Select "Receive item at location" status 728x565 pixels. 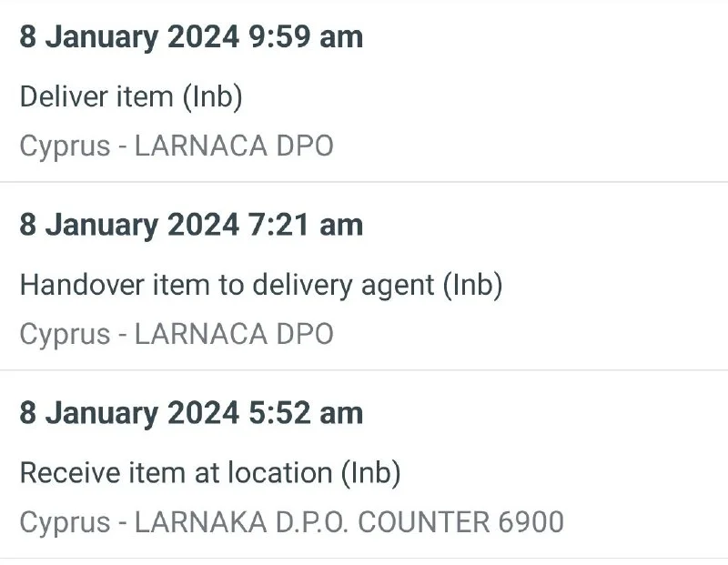pos(210,473)
